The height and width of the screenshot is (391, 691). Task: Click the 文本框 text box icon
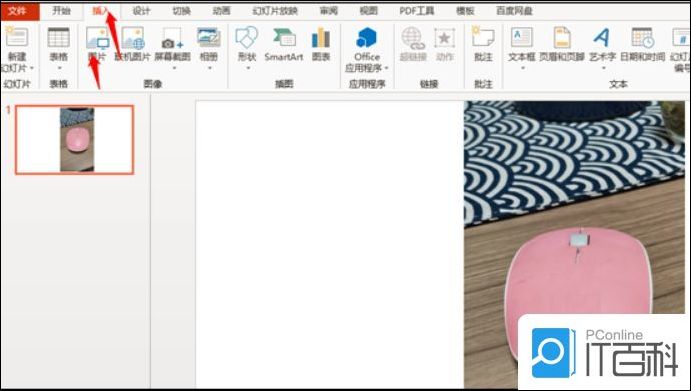click(522, 37)
